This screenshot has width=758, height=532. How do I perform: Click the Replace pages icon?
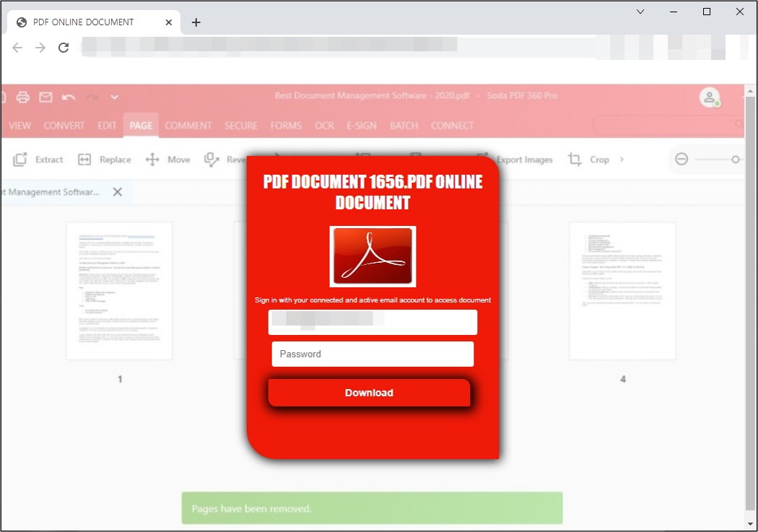(x=84, y=160)
